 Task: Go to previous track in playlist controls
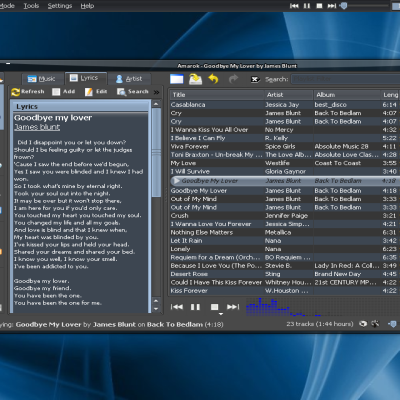(177, 307)
